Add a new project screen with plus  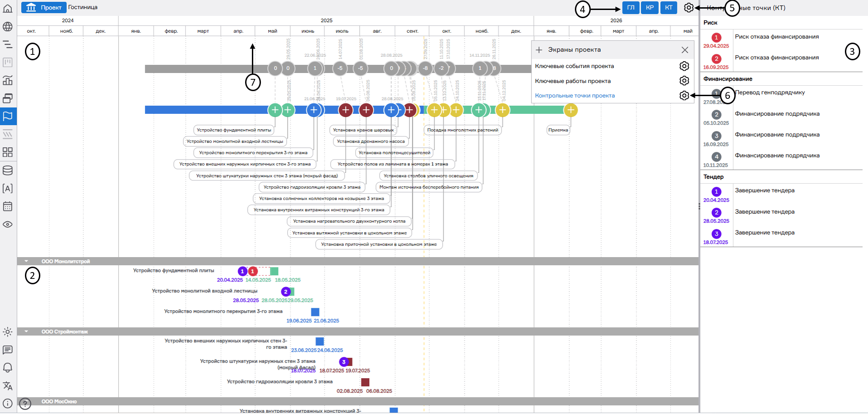539,50
